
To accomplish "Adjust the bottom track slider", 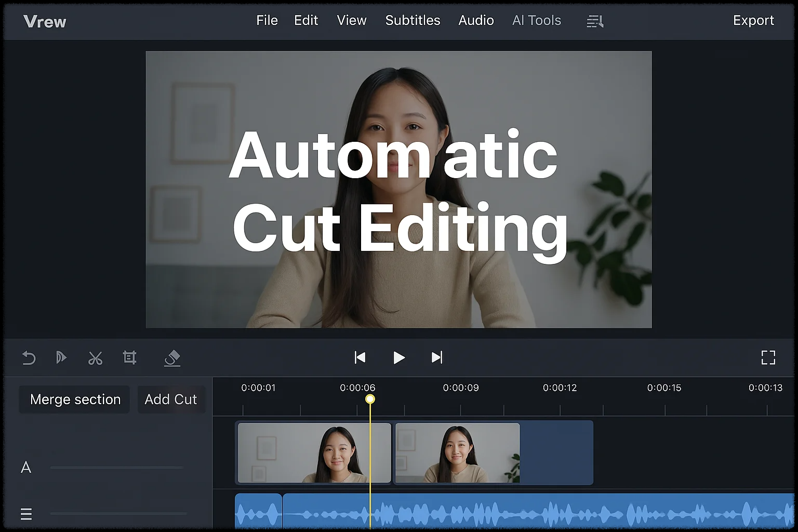I will coord(118,514).
